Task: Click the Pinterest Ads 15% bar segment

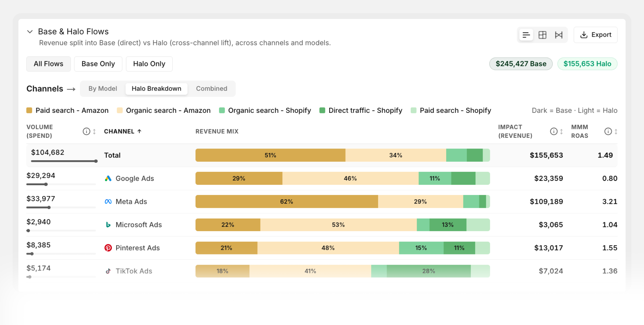Action: 421,248
